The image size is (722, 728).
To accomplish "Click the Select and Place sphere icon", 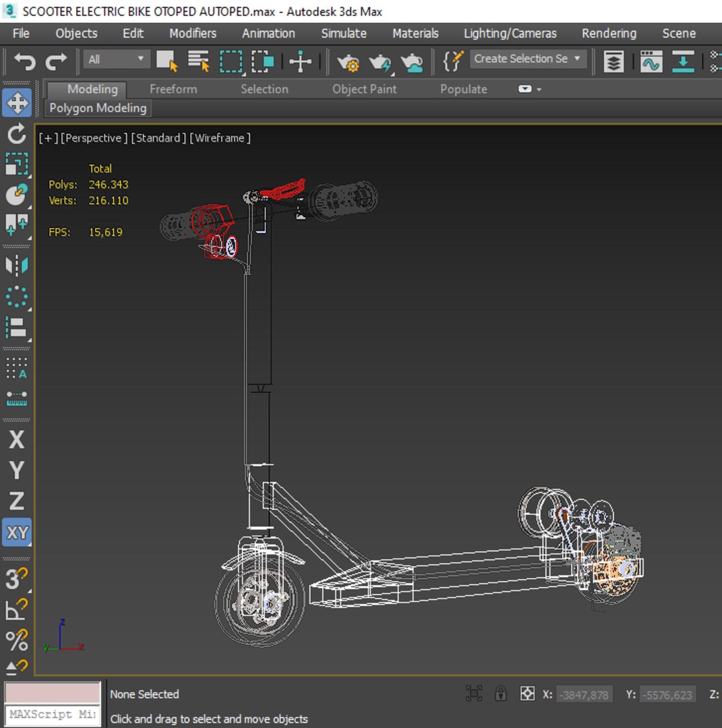I will 17,195.
